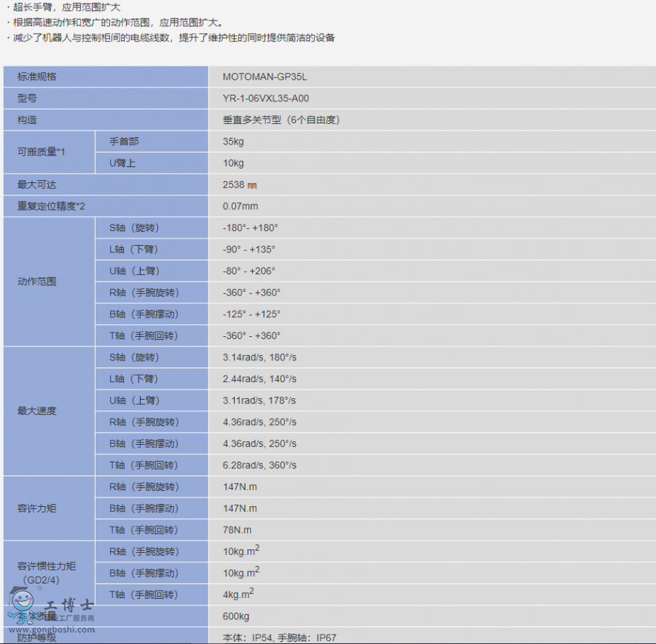Click 'T轴（手腕回转）' under 动作范围
Image resolution: width=656 pixels, height=644 pixels.
(144, 335)
